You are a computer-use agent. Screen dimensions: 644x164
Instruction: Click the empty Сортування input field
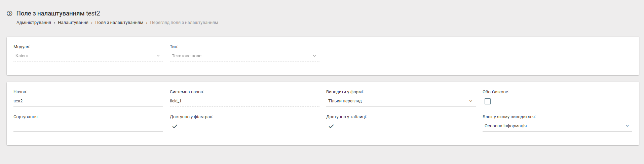coord(87,126)
